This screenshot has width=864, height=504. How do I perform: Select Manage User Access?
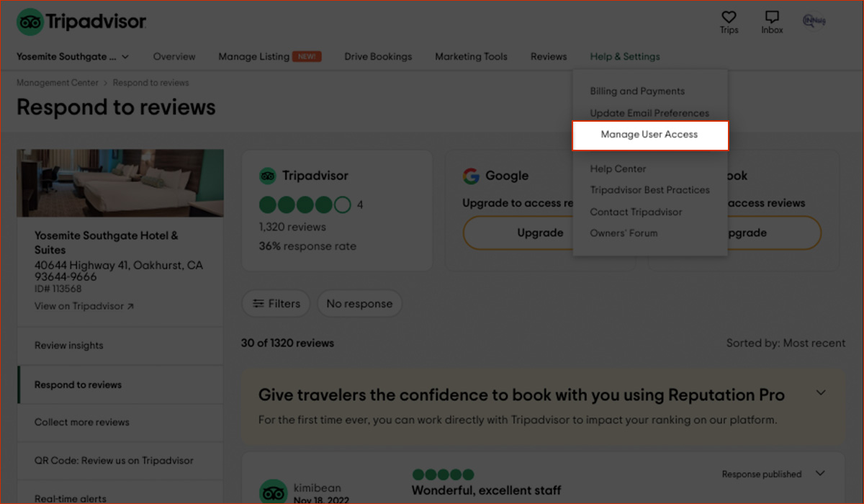pyautogui.click(x=650, y=135)
